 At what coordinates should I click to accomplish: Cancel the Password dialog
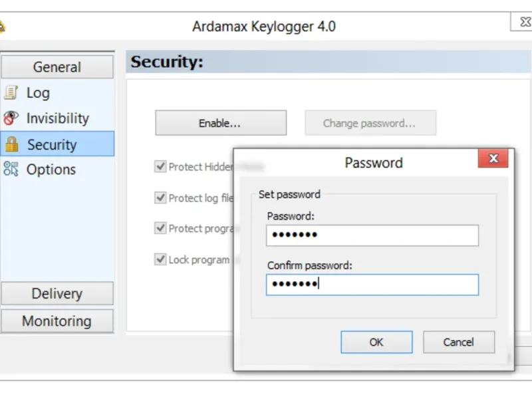[459, 342]
